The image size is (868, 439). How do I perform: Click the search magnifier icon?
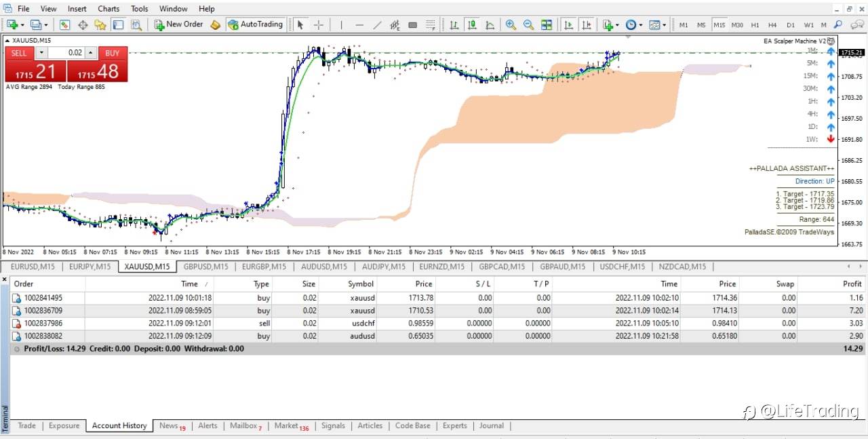point(838,24)
